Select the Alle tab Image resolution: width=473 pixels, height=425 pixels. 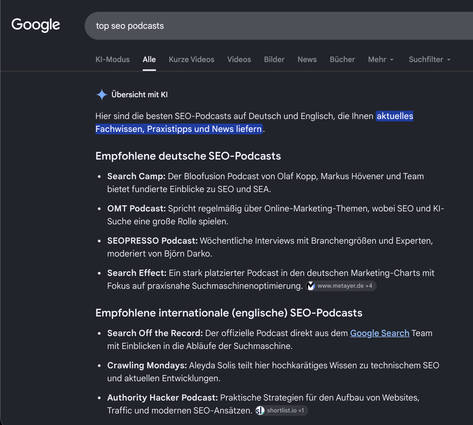click(149, 60)
